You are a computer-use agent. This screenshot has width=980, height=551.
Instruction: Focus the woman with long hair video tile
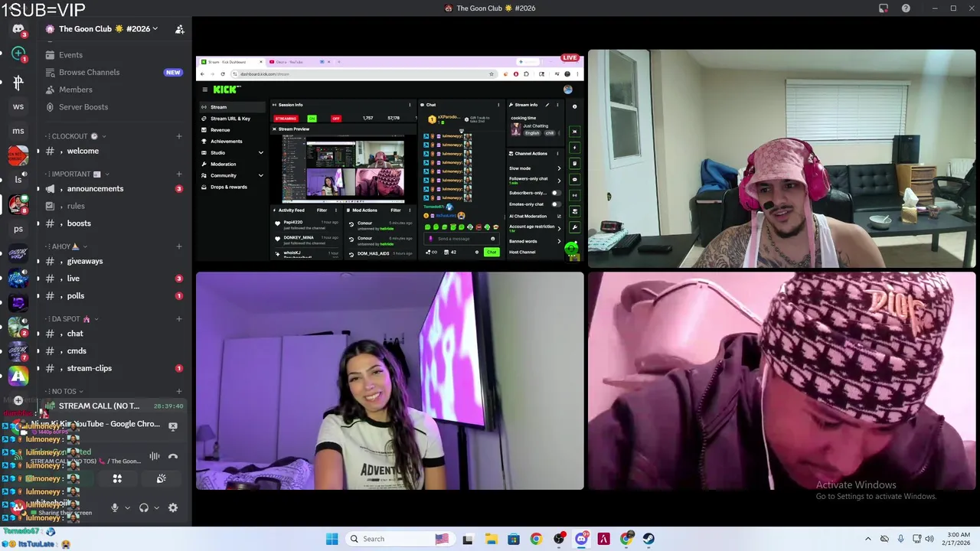coord(390,380)
